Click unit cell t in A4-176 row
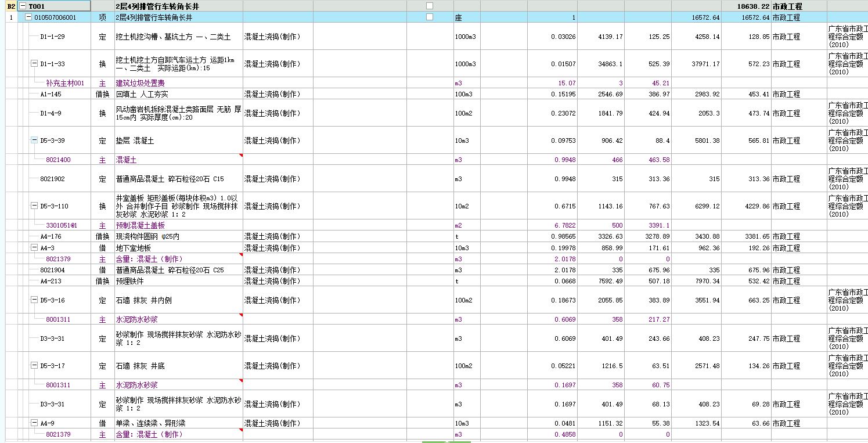This screenshot has width=868, height=443. pos(457,236)
